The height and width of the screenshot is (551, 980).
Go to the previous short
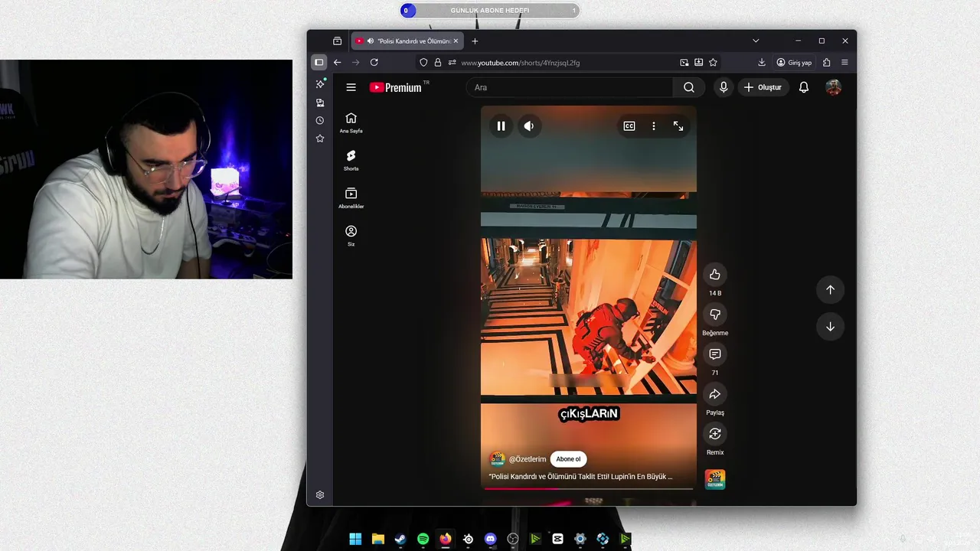click(830, 289)
